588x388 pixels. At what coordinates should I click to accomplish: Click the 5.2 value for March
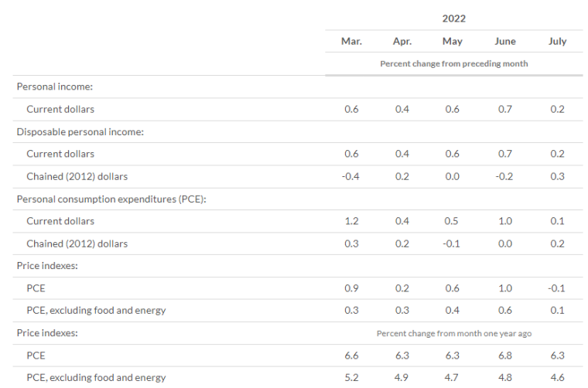click(x=351, y=378)
